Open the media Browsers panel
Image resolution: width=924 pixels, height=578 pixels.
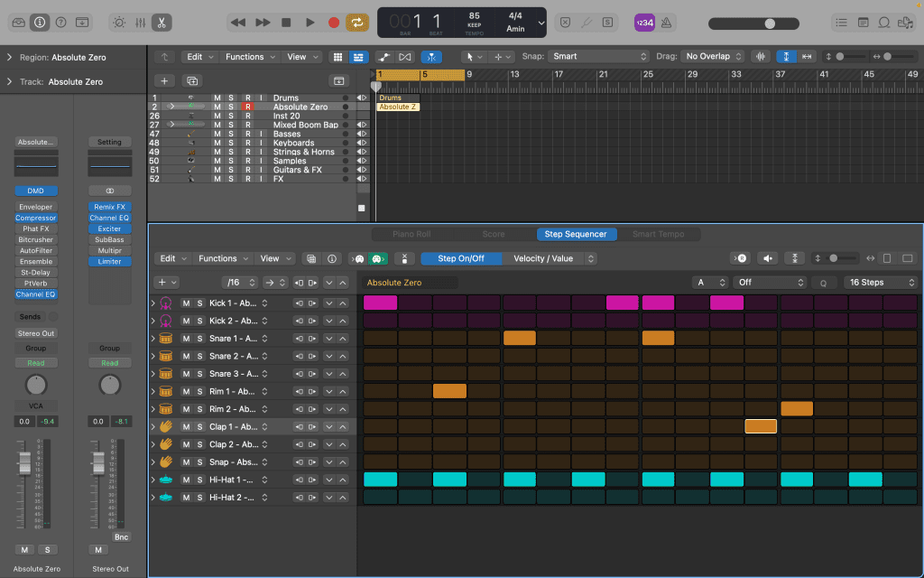tap(905, 23)
